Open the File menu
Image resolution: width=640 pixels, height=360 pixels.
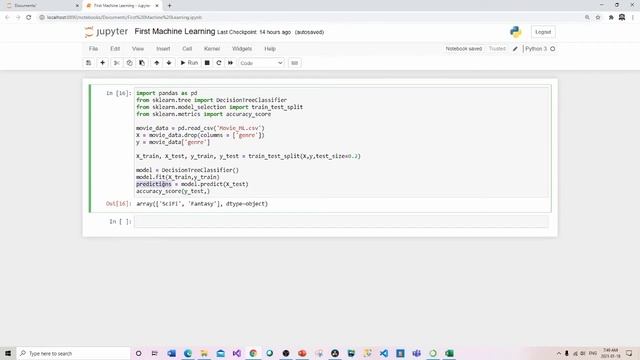pos(93,49)
